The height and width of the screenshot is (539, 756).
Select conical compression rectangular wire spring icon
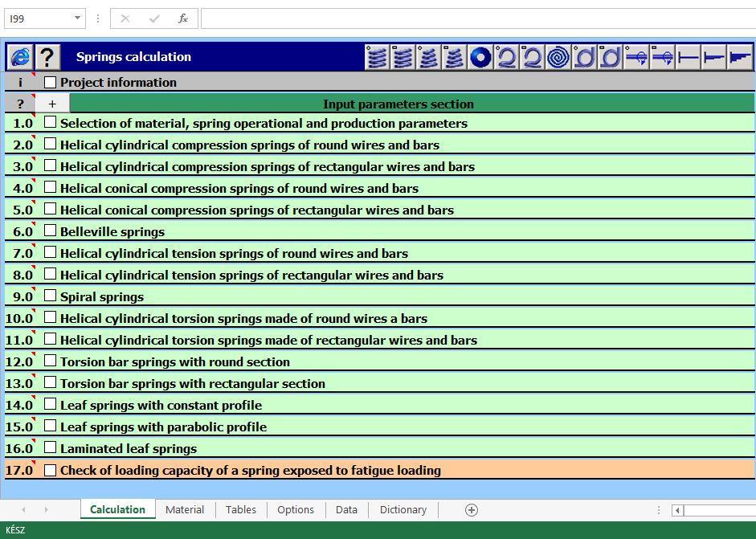[x=454, y=57]
